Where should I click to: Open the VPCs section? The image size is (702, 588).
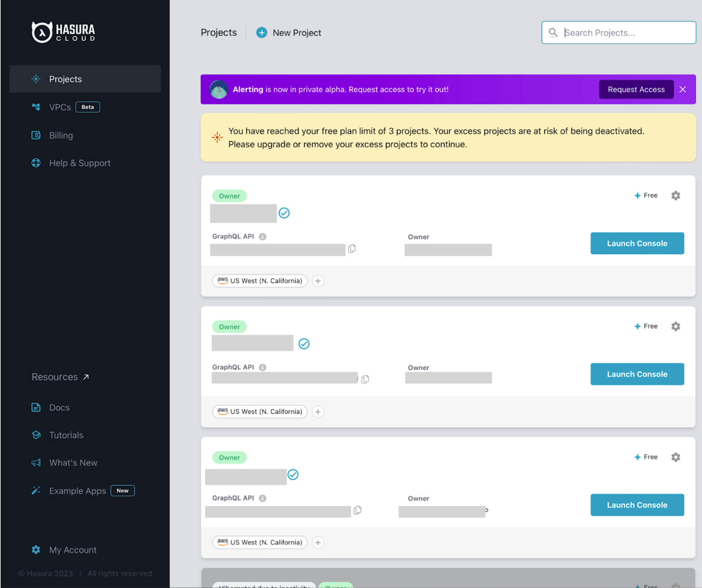click(x=60, y=107)
